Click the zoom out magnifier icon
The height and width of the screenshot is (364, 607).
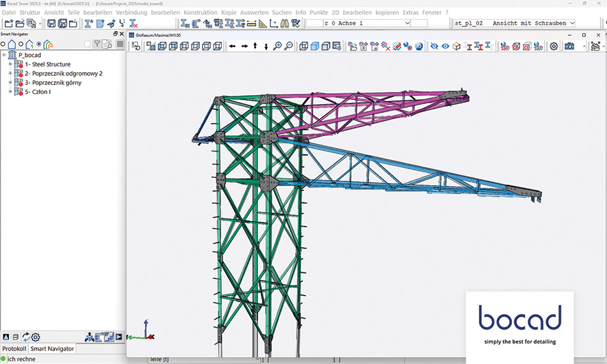click(288, 46)
